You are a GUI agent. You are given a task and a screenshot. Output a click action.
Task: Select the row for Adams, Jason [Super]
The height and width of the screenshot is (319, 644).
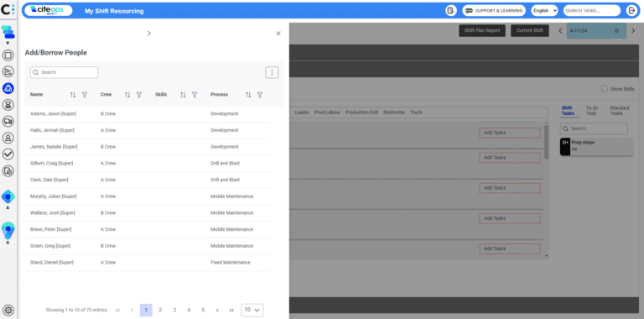[148, 114]
